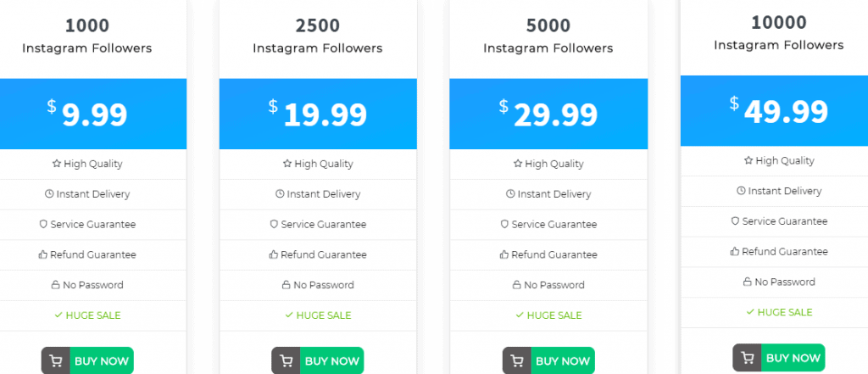Image resolution: width=868 pixels, height=374 pixels.
Task: Click the shield icon beside Service Guarantee in the 1000 plan
Action: pyautogui.click(x=43, y=225)
